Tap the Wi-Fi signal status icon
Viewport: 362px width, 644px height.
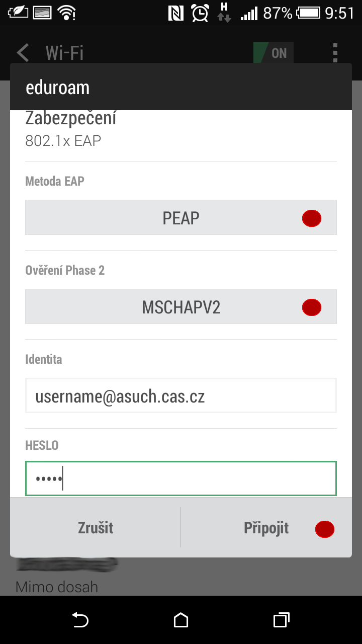tap(66, 13)
